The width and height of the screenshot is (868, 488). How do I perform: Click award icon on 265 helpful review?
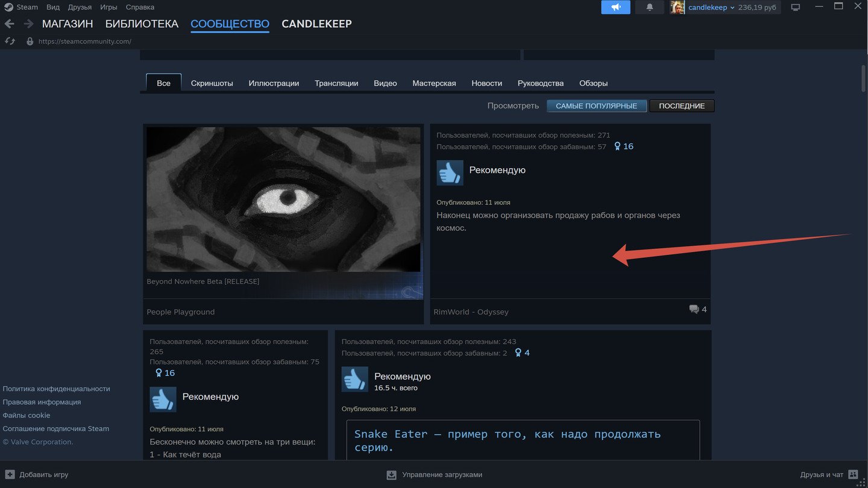coord(159,373)
